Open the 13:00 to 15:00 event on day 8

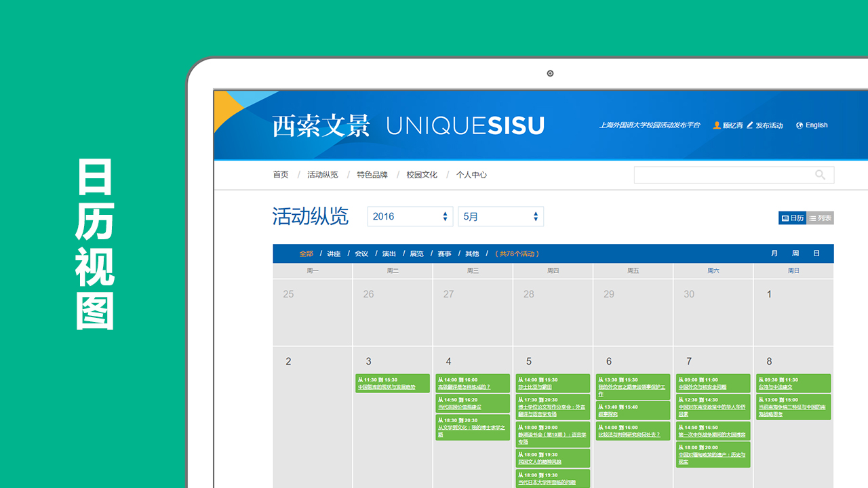click(793, 407)
